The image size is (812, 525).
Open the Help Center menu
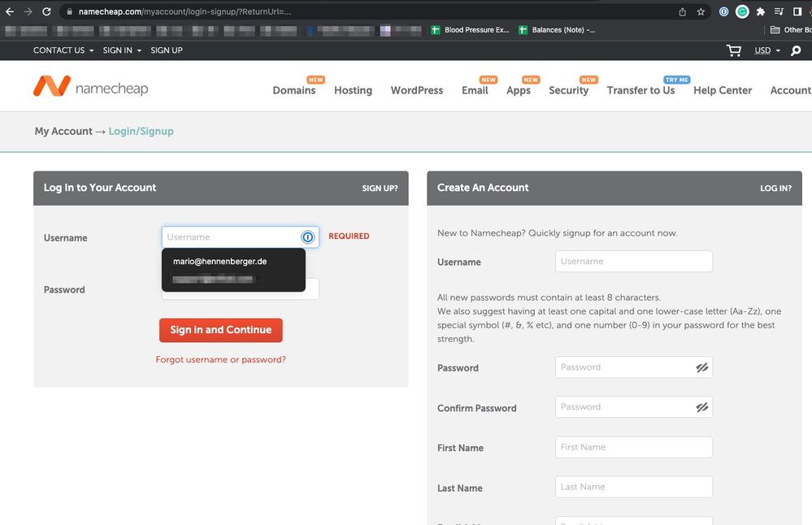click(x=723, y=90)
